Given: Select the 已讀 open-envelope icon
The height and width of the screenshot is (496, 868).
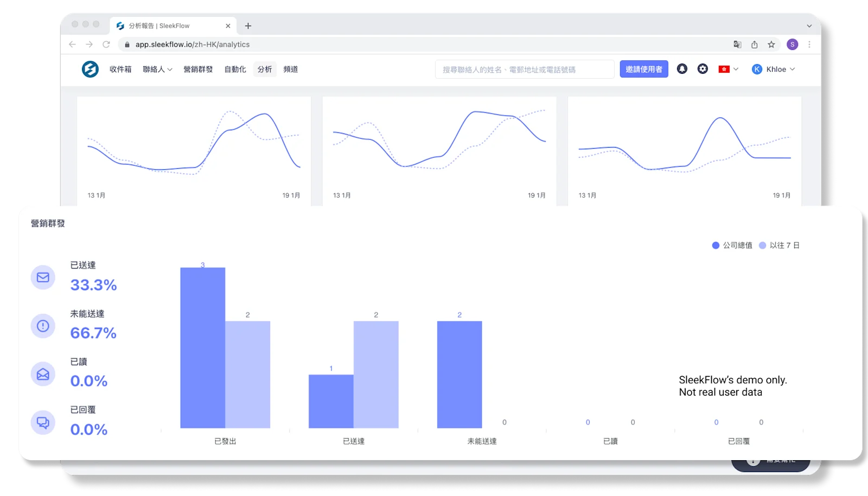Looking at the screenshot, I should 43,374.
